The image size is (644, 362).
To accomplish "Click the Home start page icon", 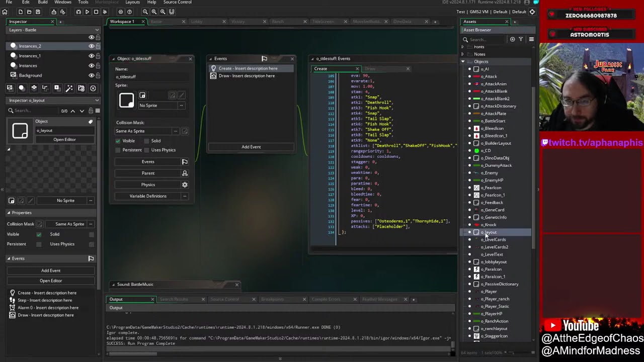I will [5, 12].
